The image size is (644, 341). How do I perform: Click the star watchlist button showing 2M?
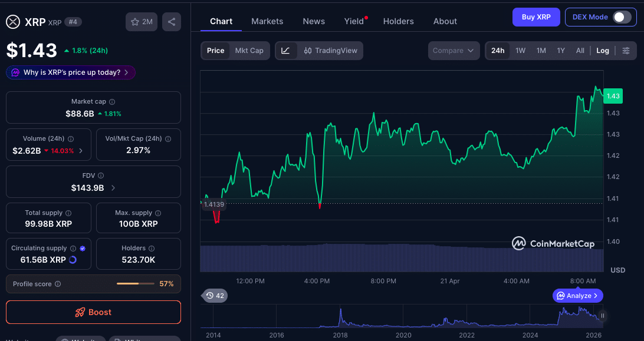pyautogui.click(x=142, y=22)
